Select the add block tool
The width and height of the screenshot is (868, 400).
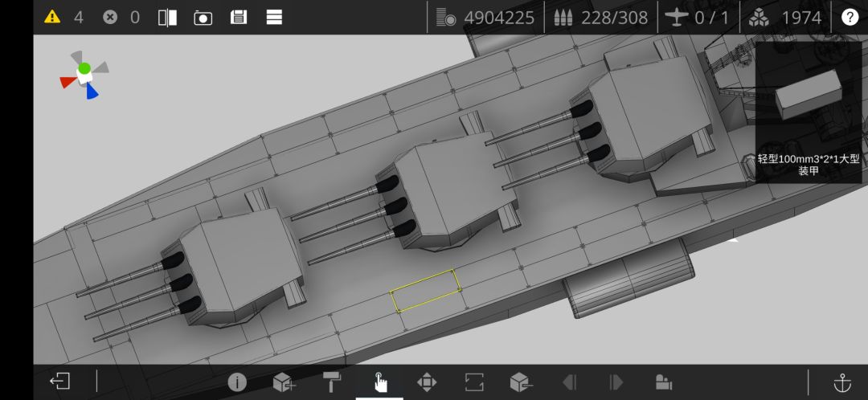284,382
